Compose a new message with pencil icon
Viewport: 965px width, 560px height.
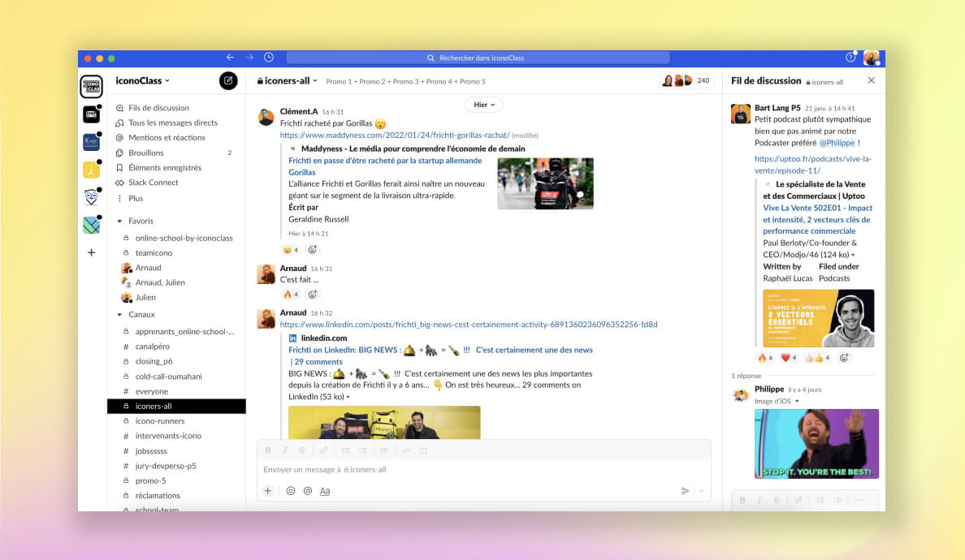pos(228,80)
